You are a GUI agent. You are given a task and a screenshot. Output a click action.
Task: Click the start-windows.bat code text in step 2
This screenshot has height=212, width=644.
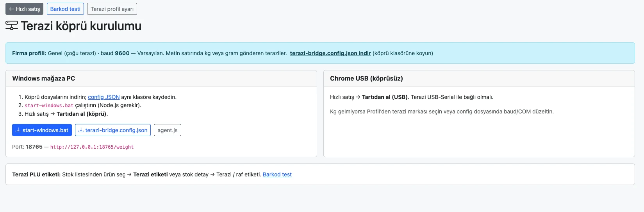click(49, 106)
